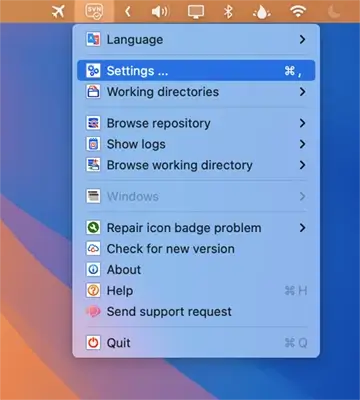Select Repair icon badge problem entry
This screenshot has height=400, width=360.
coord(196,228)
